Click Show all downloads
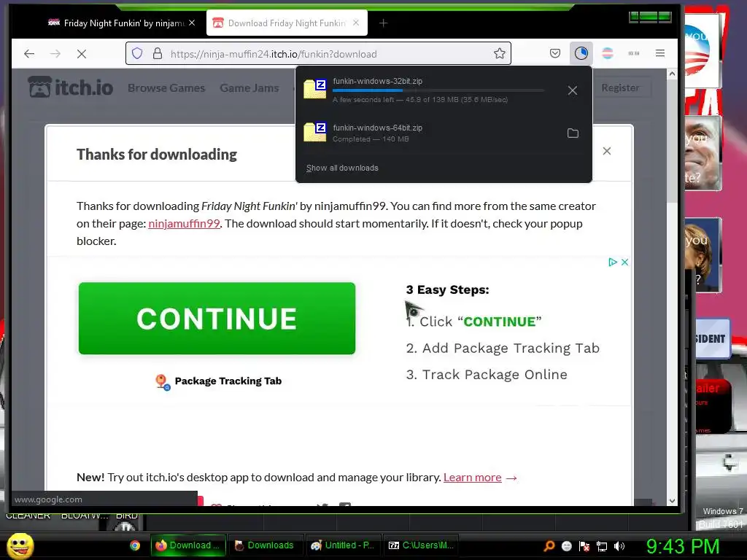This screenshot has width=747, height=560. coord(342,168)
